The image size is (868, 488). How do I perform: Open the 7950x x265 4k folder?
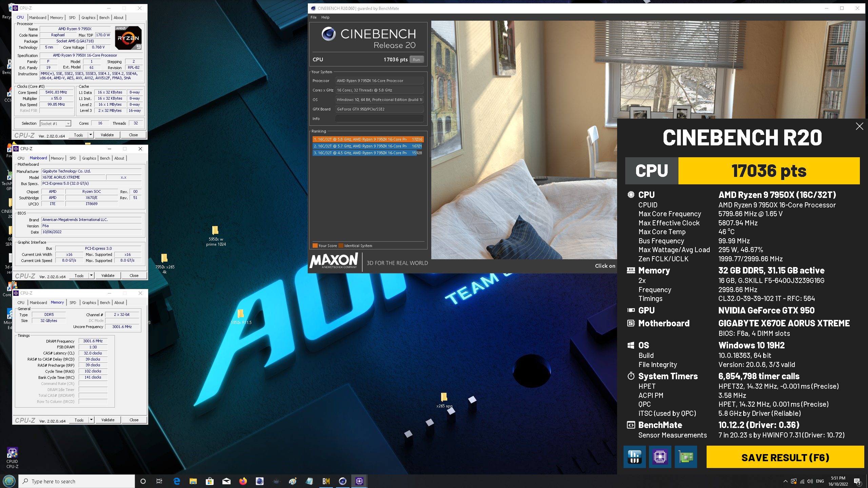165,264
